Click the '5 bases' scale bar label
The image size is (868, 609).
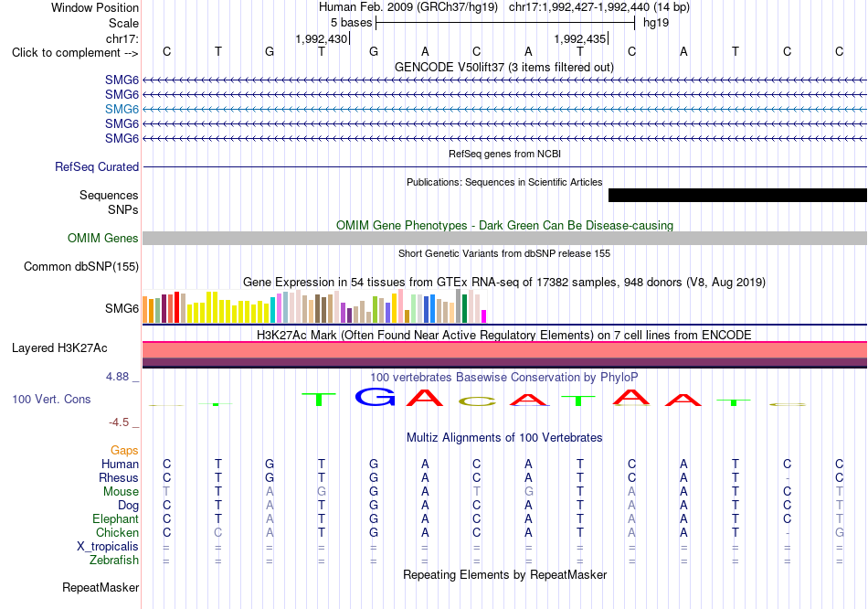point(352,23)
